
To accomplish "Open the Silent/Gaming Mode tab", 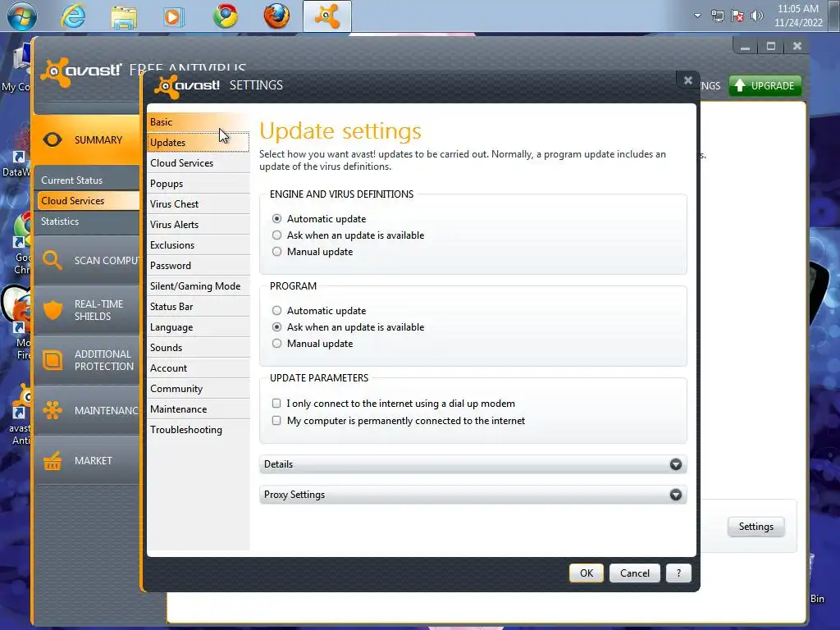I will 199,286.
